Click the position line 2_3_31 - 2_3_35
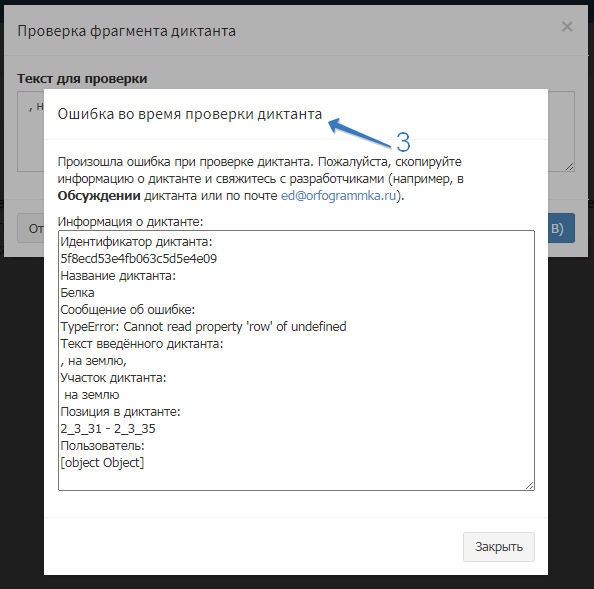Image resolution: width=594 pixels, height=589 pixels. pyautogui.click(x=108, y=429)
